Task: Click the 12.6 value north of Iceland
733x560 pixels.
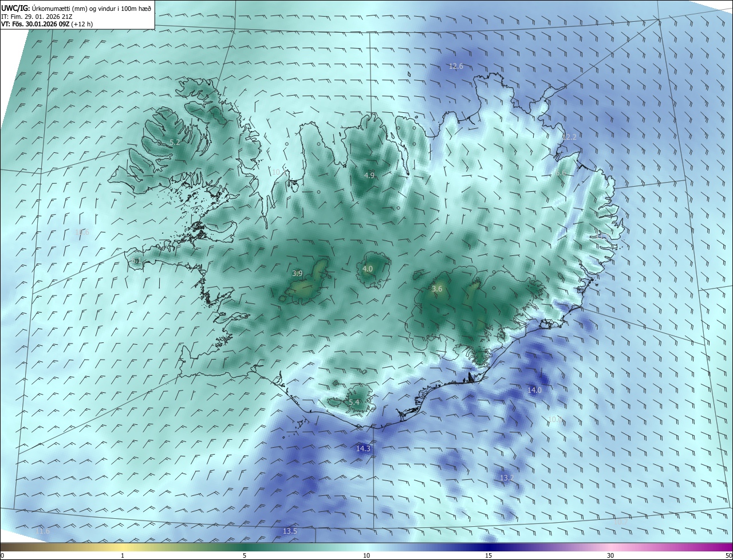Action: (x=455, y=66)
